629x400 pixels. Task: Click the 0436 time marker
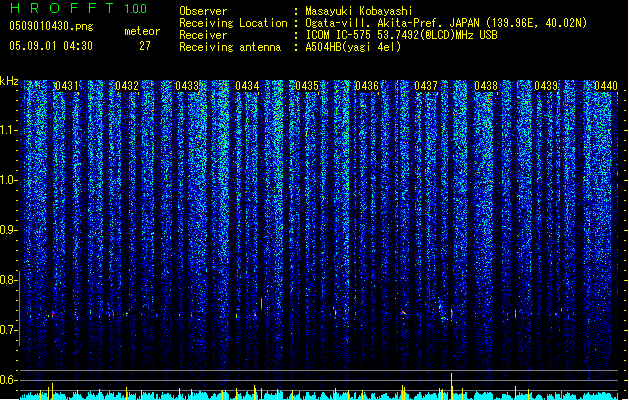coord(367,86)
